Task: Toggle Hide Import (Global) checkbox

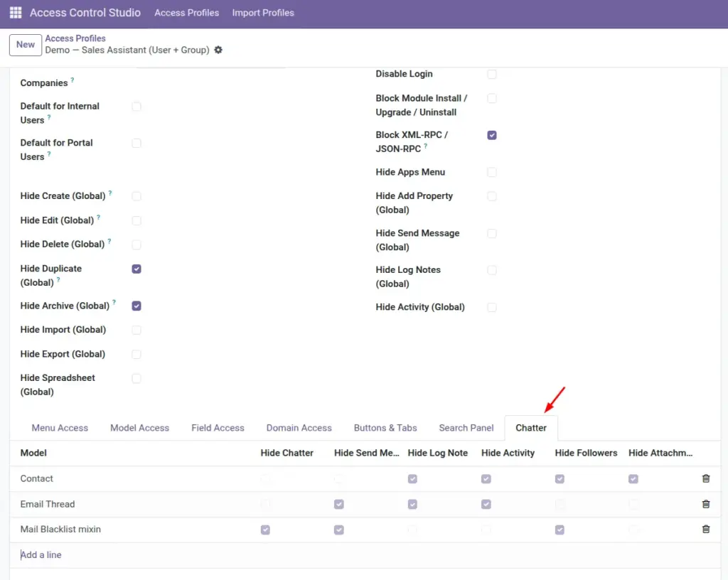Action: (x=136, y=330)
